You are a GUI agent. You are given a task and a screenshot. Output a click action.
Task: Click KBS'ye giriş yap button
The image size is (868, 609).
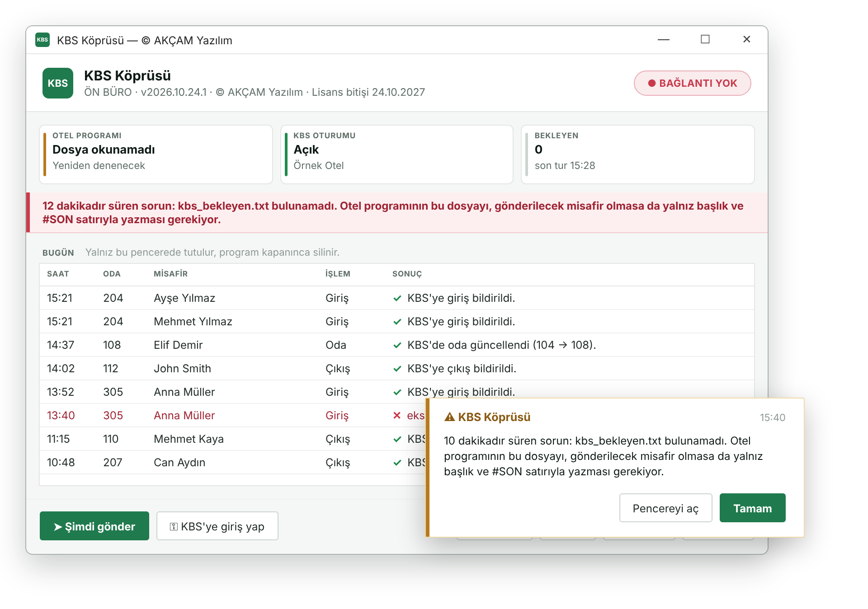217,526
